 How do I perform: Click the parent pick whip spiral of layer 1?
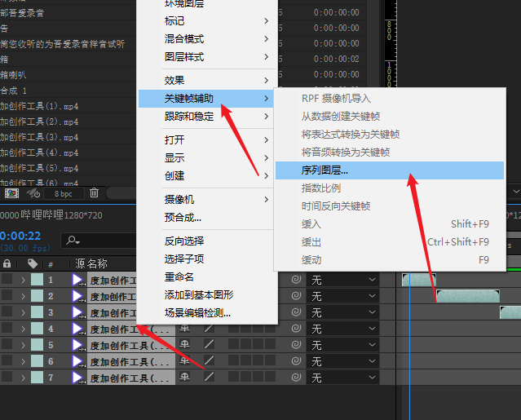click(296, 280)
